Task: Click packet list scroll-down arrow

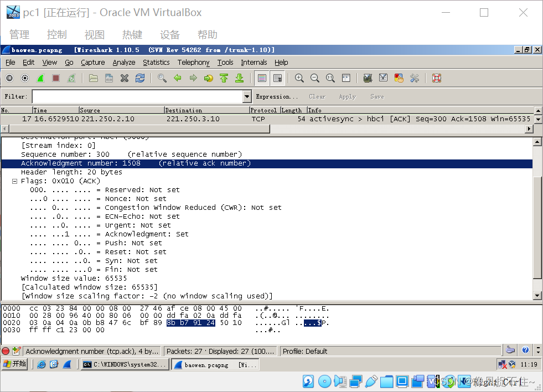Action: (538, 119)
